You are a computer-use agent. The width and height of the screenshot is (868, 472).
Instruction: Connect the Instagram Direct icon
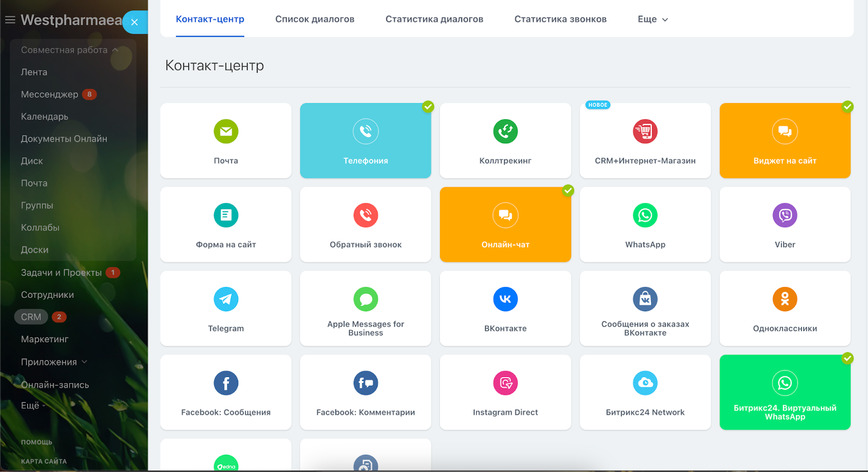click(x=505, y=383)
